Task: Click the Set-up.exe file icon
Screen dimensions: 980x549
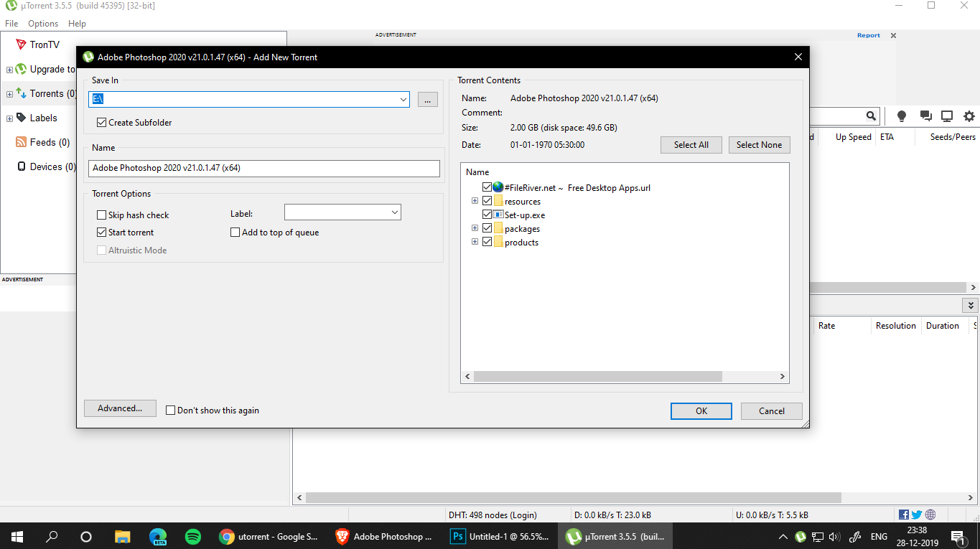Action: (x=498, y=215)
